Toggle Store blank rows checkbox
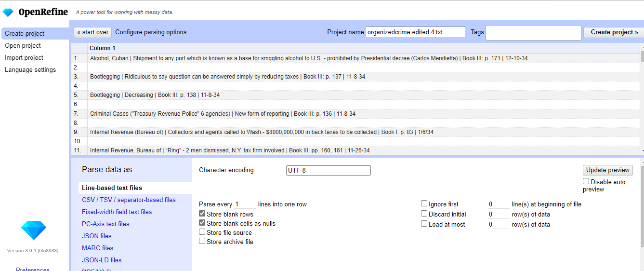The width and height of the screenshot is (644, 271). tap(202, 214)
